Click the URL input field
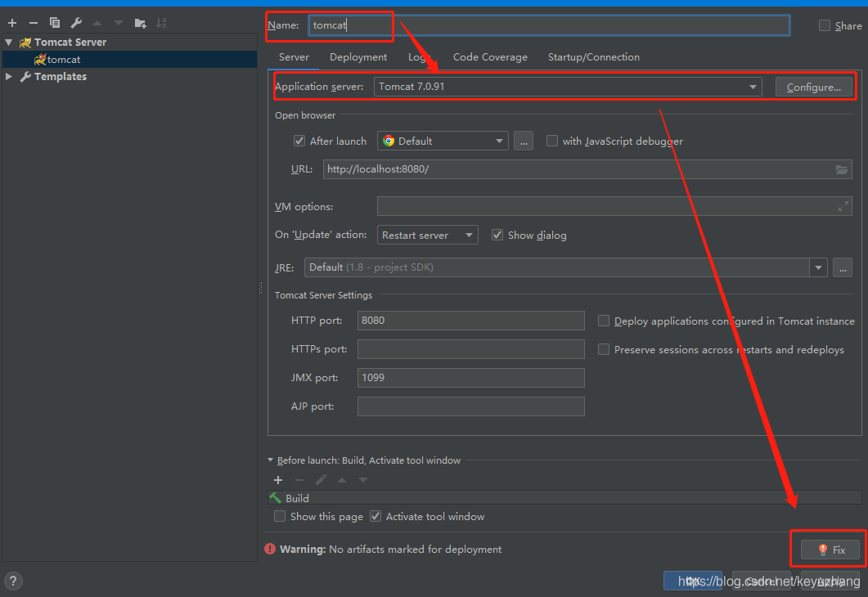Viewport: 868px width, 597px height. (587, 169)
